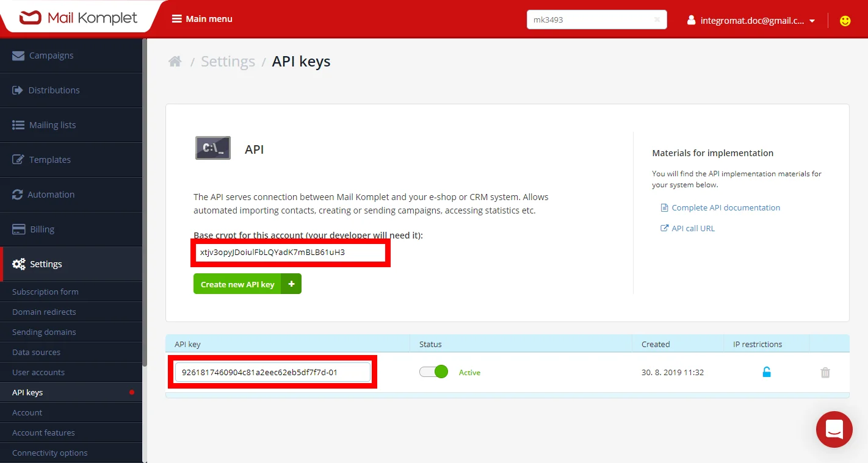Open Mailing lists in the sidebar
The height and width of the screenshot is (463, 868).
[71, 125]
